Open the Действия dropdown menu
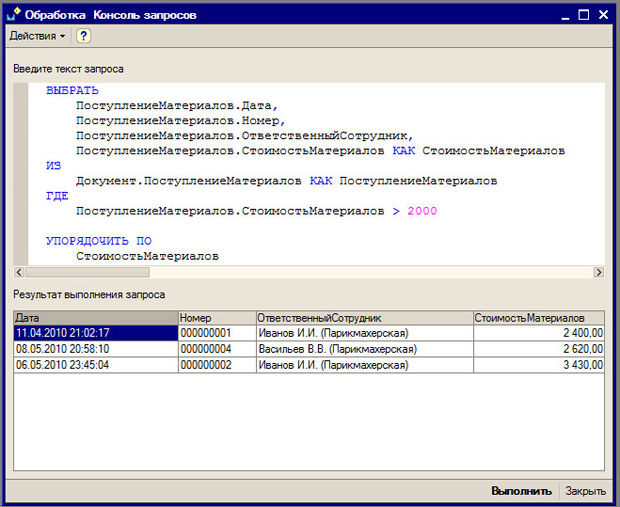This screenshot has height=507, width=620. pos(37,36)
